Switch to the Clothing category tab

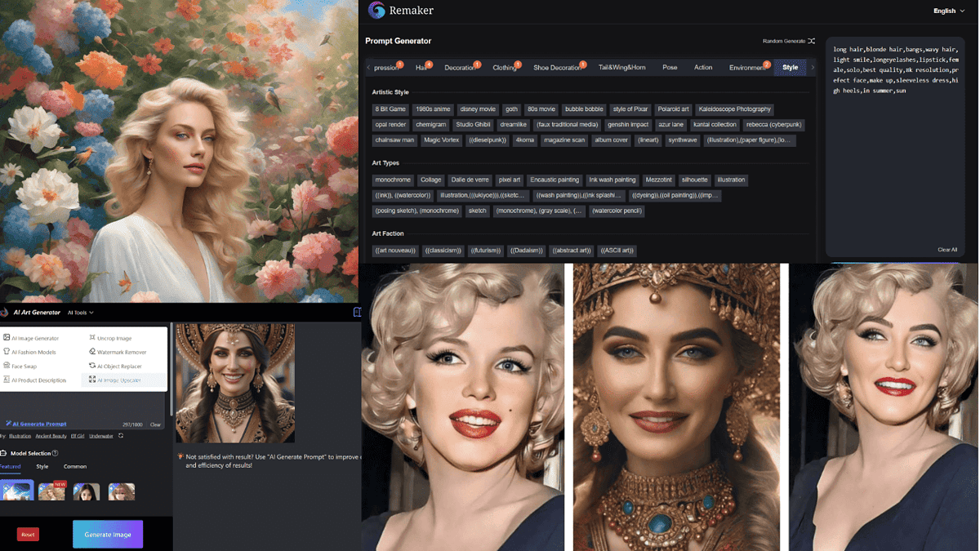point(502,67)
